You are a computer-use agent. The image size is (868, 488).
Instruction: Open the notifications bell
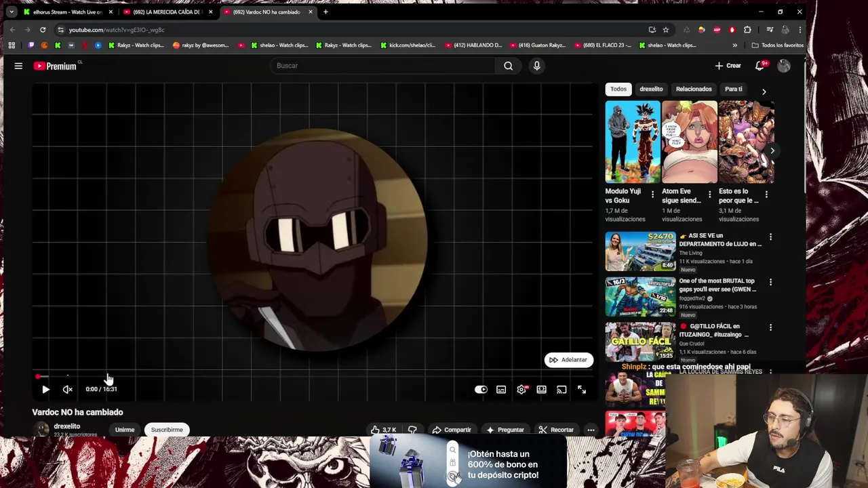coord(759,66)
